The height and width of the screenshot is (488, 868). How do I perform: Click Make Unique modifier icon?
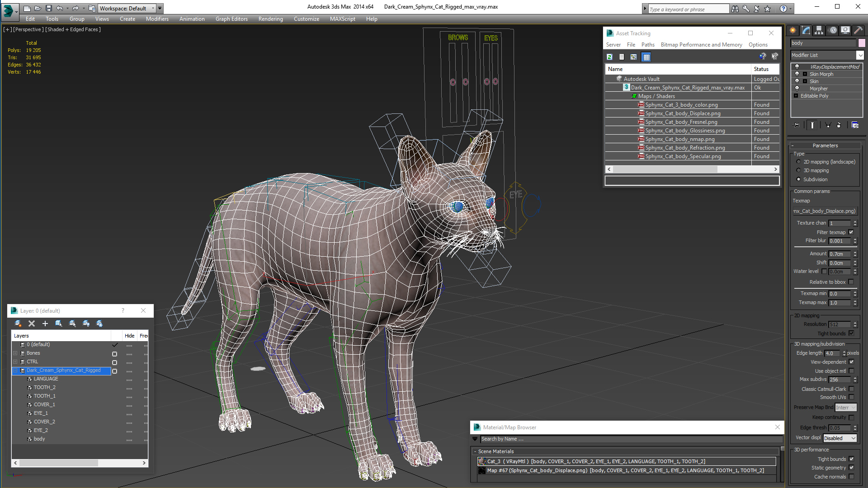[x=828, y=125]
